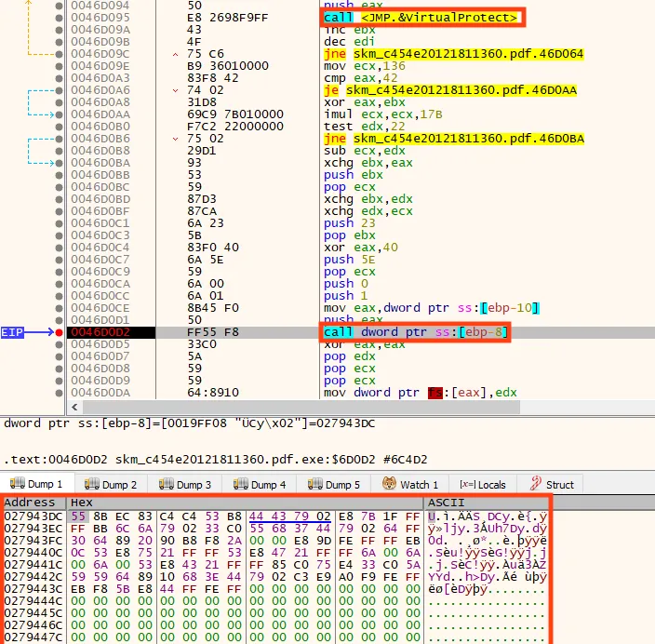This screenshot has height=644, width=655.
Task: Toggle breakpoint dot at address 0046D0D5
Action: (59, 344)
